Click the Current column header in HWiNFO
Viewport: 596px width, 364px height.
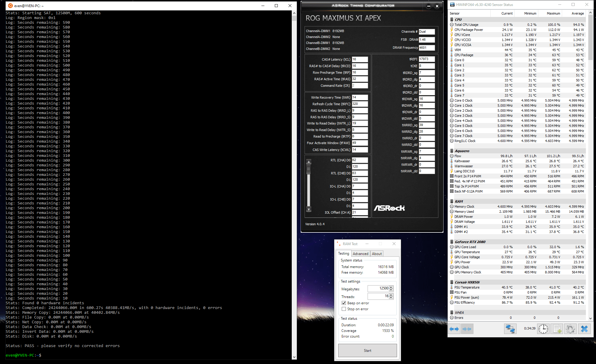[502, 13]
